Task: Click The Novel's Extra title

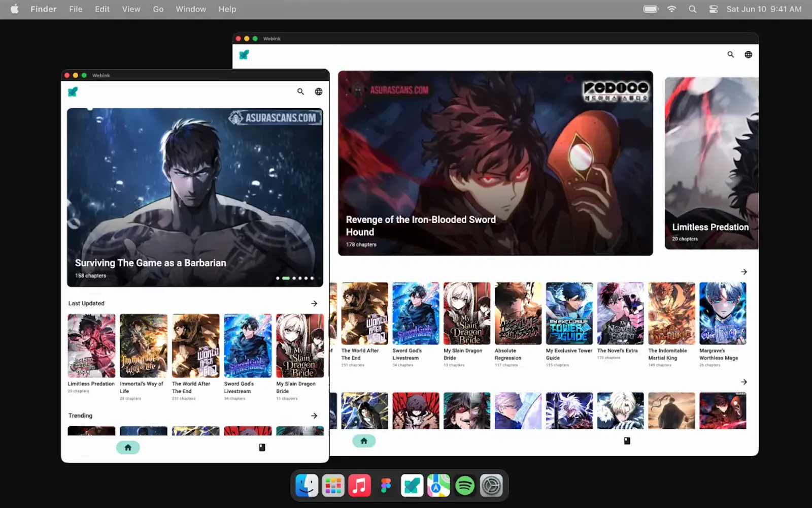Action: 618,351
